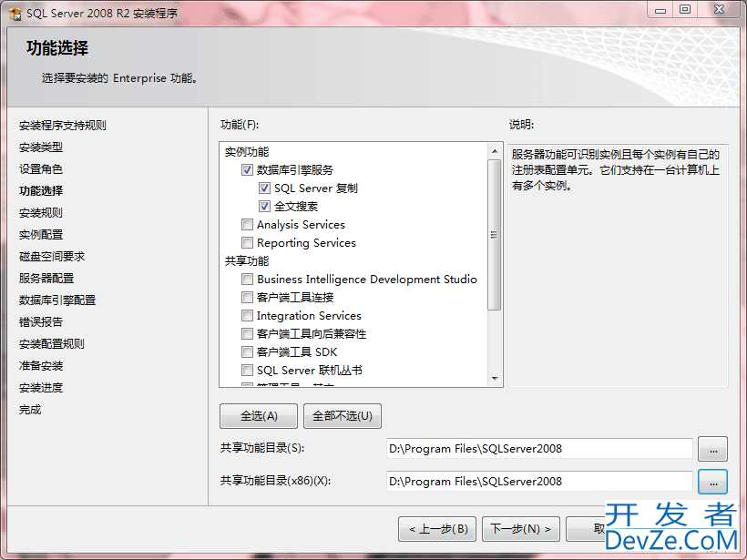Click the 全选(A) button
Viewport: 747px width, 560px height.
pos(259,416)
